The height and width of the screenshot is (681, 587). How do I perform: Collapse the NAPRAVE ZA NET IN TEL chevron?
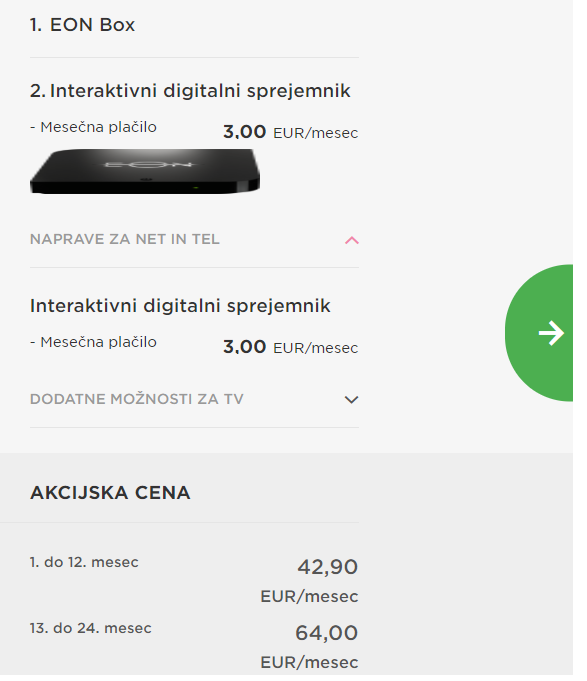352,240
